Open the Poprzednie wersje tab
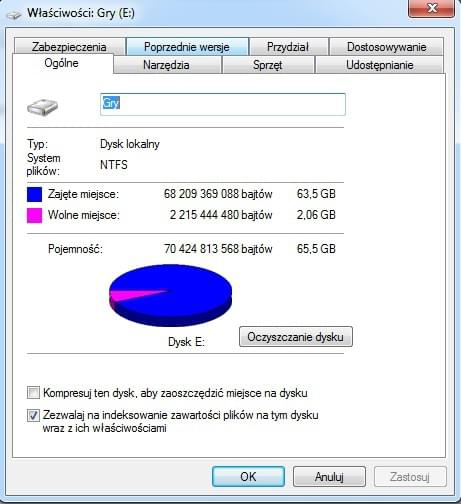The width and height of the screenshot is (461, 504). [187, 47]
